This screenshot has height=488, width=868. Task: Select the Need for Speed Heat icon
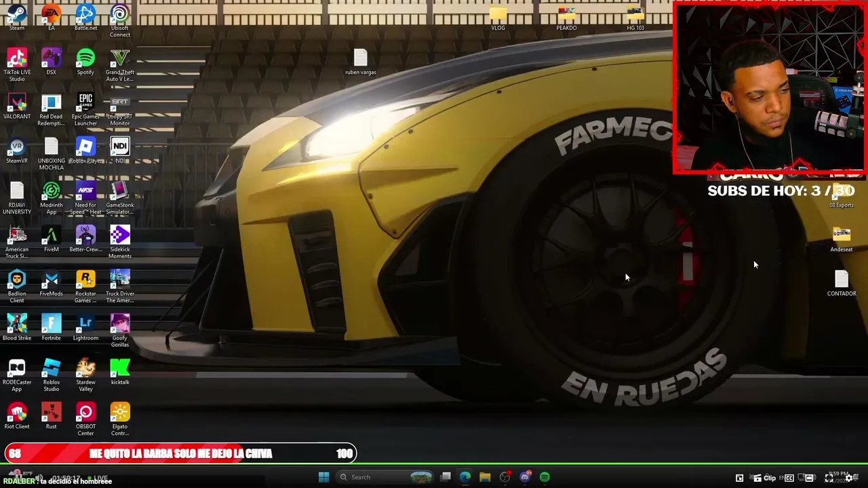tap(85, 199)
